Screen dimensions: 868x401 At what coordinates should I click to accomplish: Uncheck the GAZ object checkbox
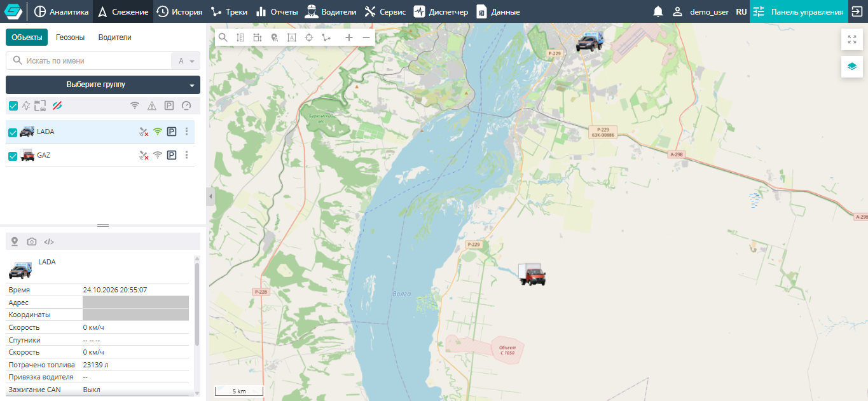(13, 156)
